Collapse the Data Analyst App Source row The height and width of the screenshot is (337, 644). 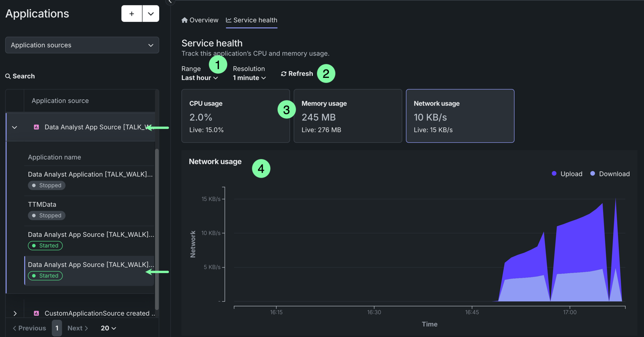point(14,127)
